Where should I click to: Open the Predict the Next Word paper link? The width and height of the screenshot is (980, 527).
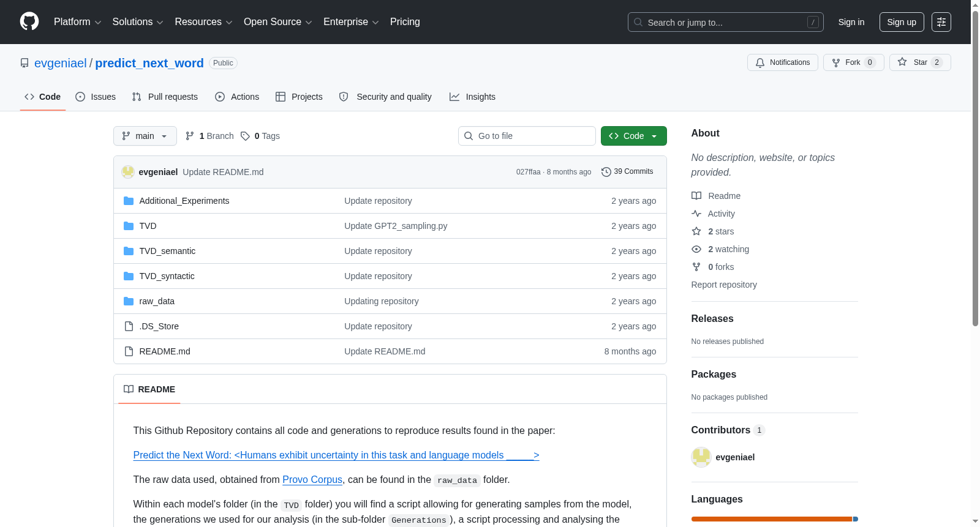click(336, 455)
